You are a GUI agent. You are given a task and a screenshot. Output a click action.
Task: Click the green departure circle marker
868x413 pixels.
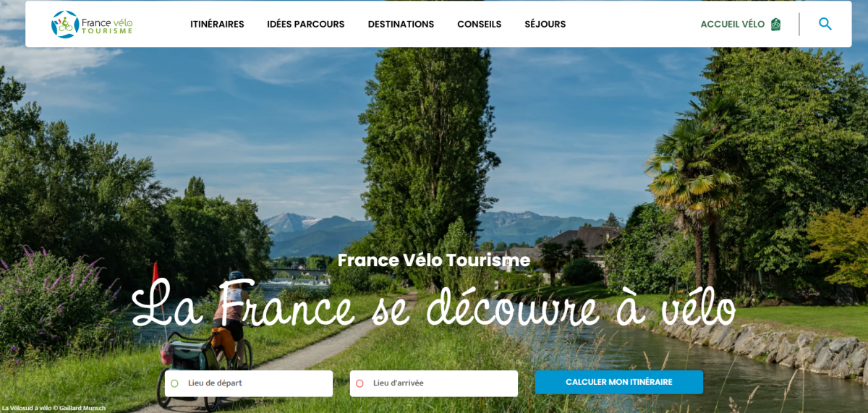tap(174, 383)
